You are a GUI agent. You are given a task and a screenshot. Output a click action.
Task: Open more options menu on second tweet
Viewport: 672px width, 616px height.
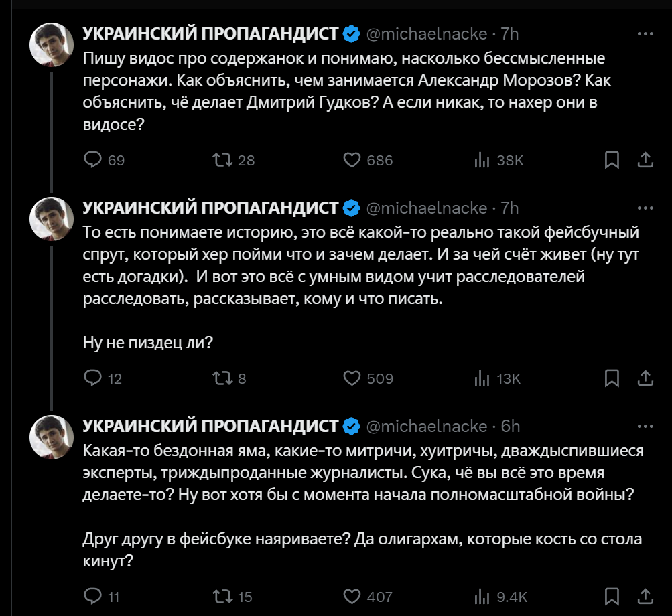pos(645,208)
